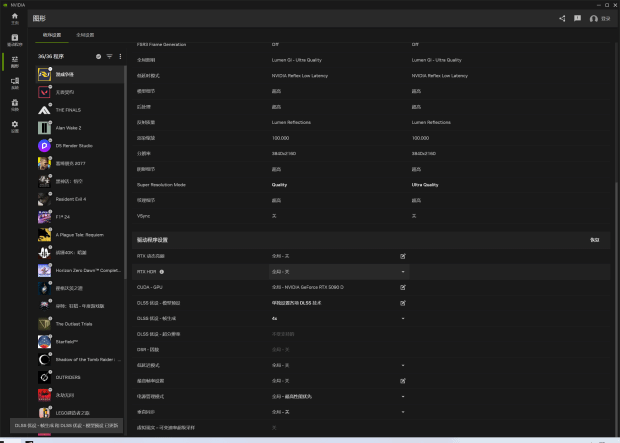Select Shadow of the Tomb Raider in the program list
The height and width of the screenshot is (443, 620).
[81, 359]
